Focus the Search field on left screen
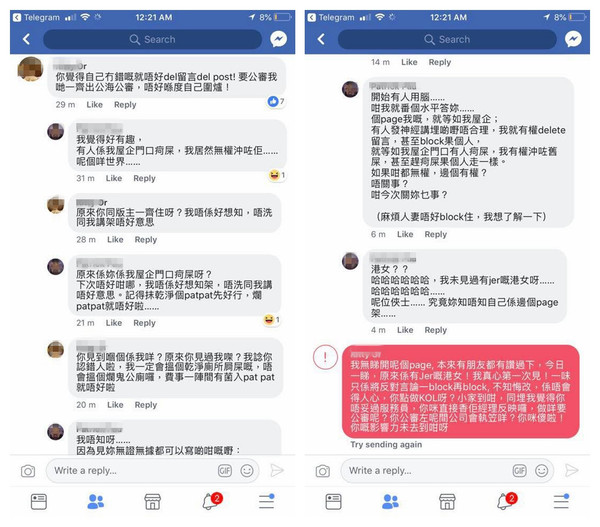600x527 pixels. (x=152, y=39)
